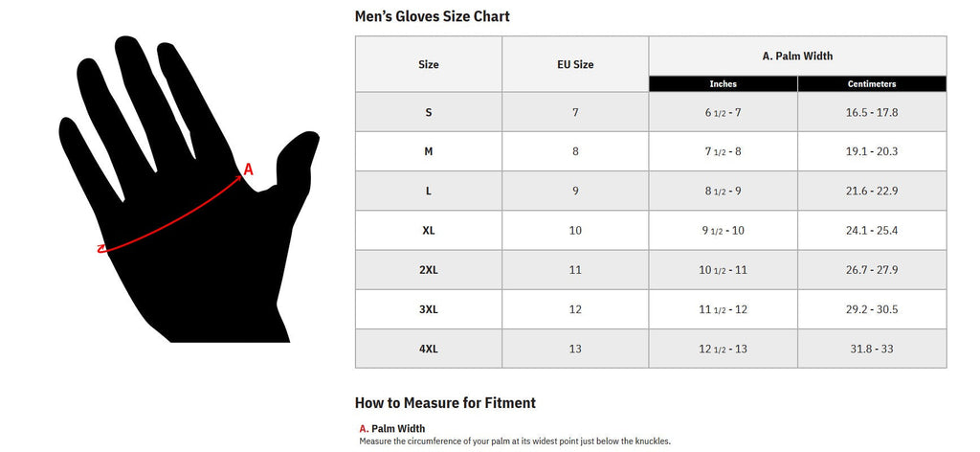Screen dimensions: 980x452
Task: Click the EU size 13 cell
Action: click(x=575, y=349)
